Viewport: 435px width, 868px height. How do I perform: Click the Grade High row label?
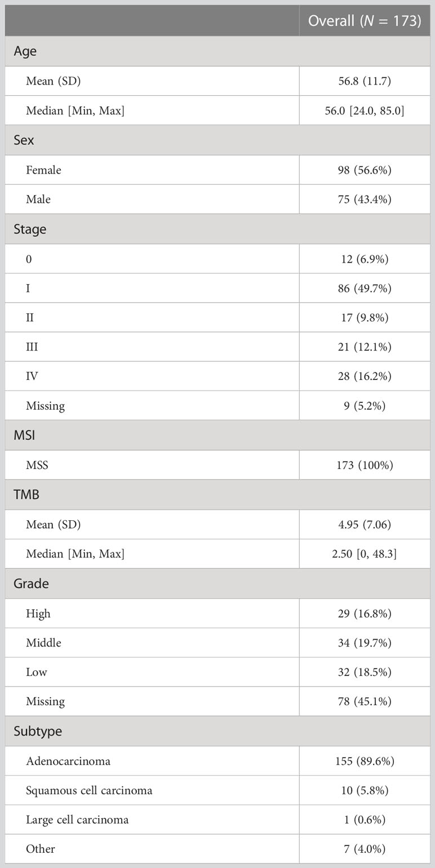(x=38, y=613)
